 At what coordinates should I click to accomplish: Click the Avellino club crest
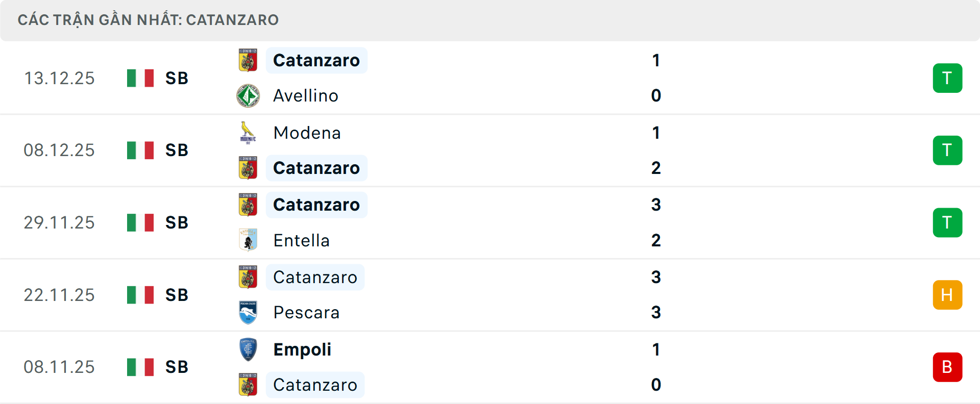click(248, 96)
